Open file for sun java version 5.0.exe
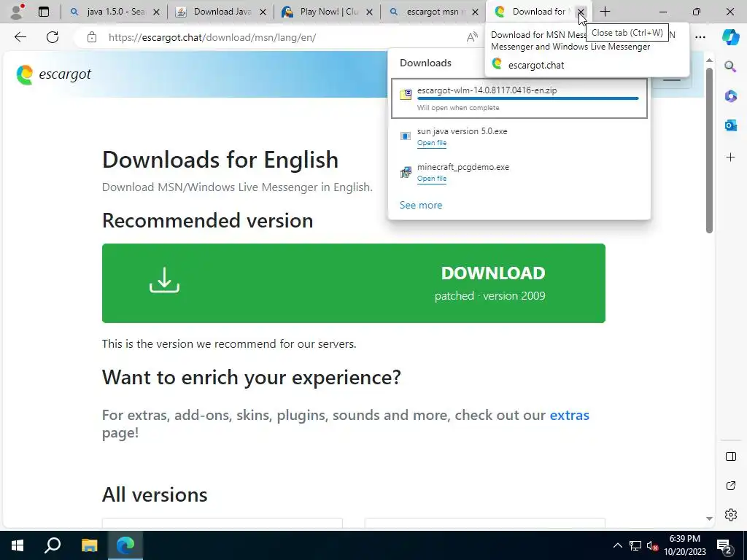 [x=432, y=143]
